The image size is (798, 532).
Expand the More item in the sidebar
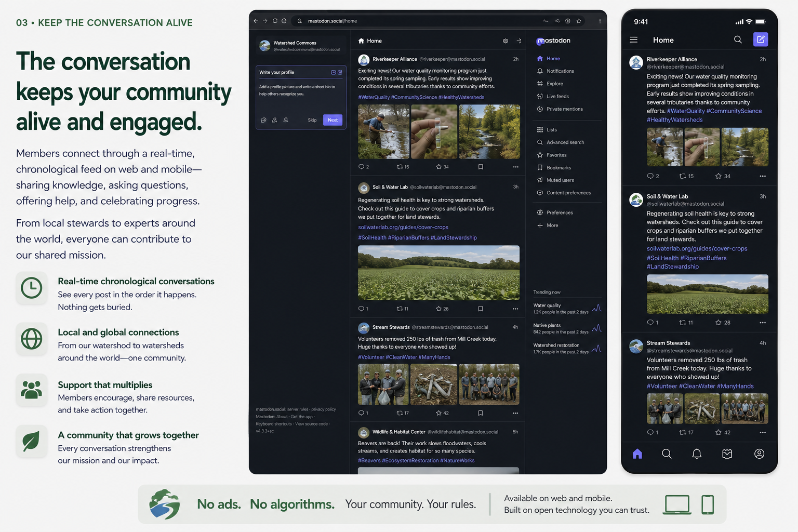tap(548, 225)
